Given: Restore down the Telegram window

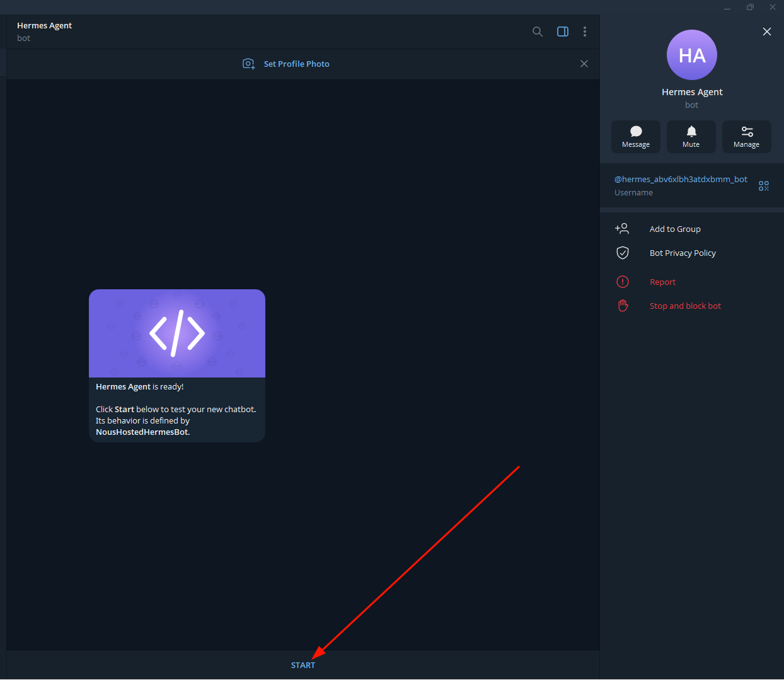Looking at the screenshot, I should coord(750,8).
